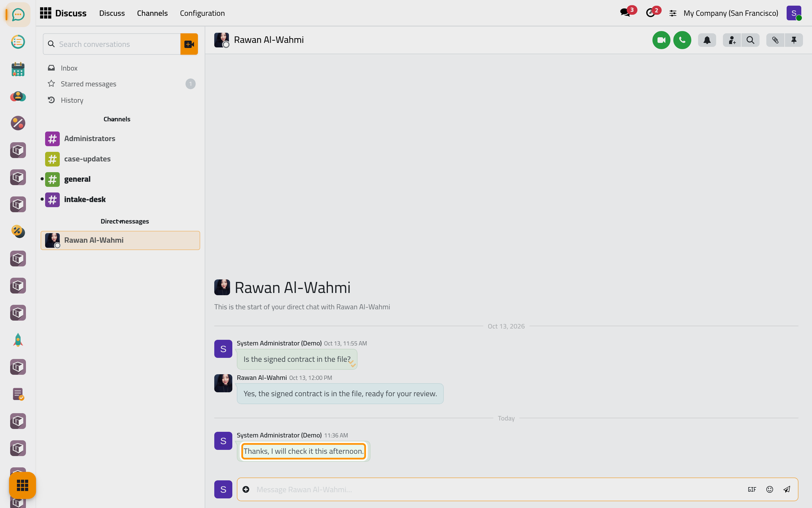Open the intake-desk channel
The image size is (812, 508).
click(x=120, y=199)
